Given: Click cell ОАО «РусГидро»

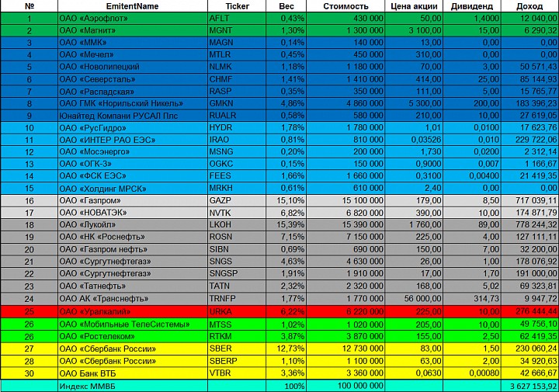Looking at the screenshot, I should pos(132,127).
